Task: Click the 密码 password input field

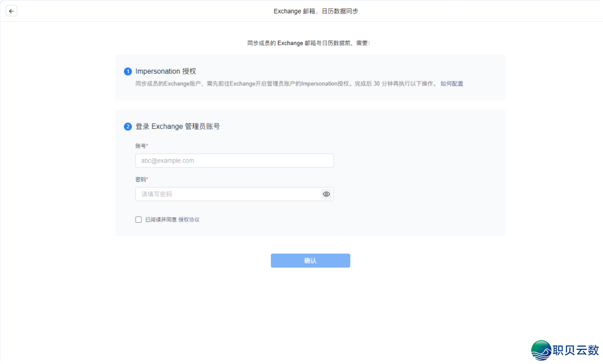Action: (x=229, y=194)
